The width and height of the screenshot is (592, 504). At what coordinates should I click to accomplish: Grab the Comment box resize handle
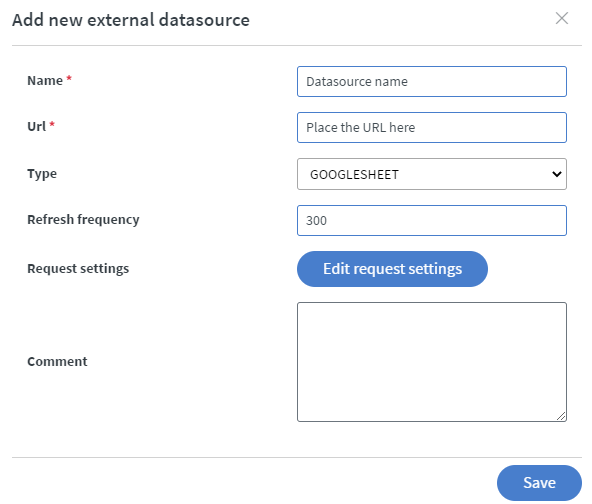tap(561, 416)
